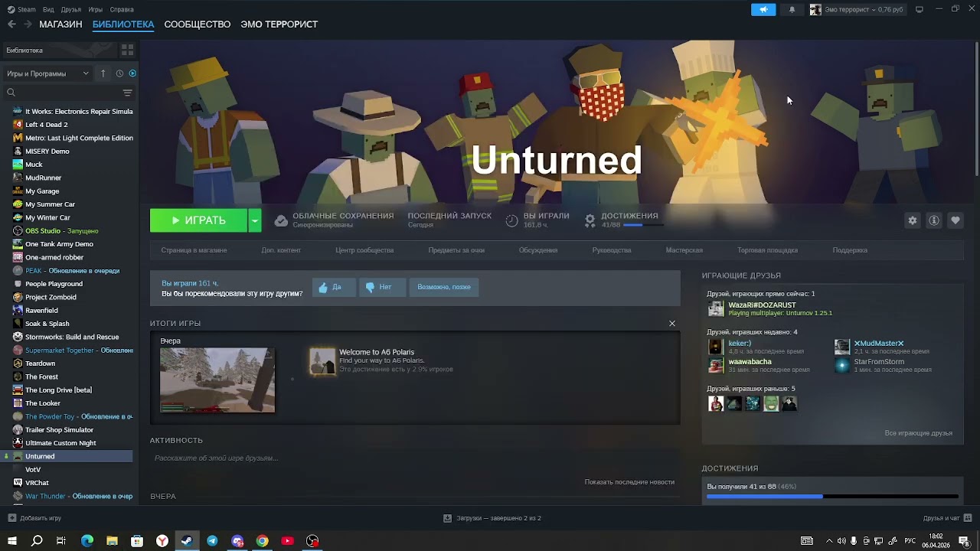Open XMudMasterX friend avatar

point(841,347)
